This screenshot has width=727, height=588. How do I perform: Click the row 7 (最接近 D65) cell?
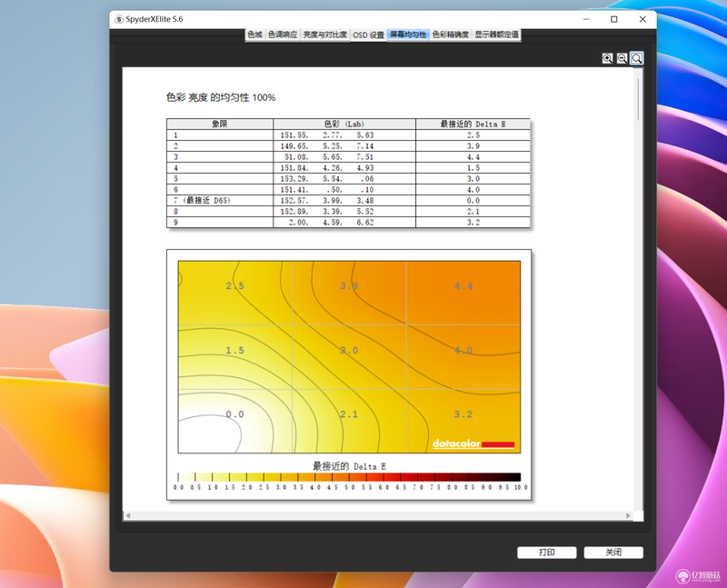220,200
